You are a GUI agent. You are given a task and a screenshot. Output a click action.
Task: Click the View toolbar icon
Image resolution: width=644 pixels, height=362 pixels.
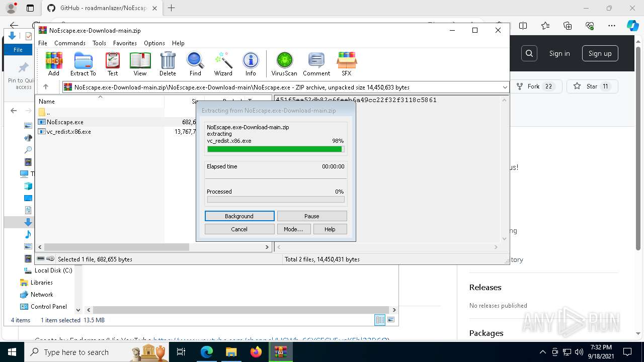pyautogui.click(x=140, y=64)
